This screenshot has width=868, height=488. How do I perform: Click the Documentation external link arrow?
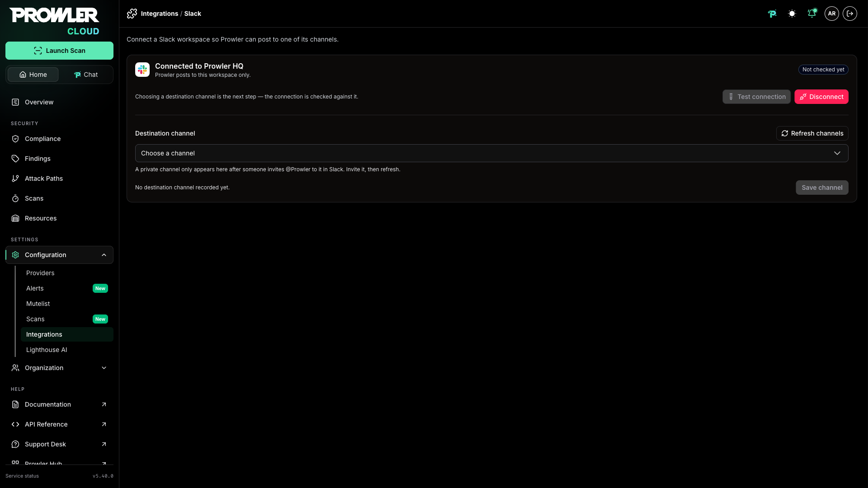tap(104, 404)
